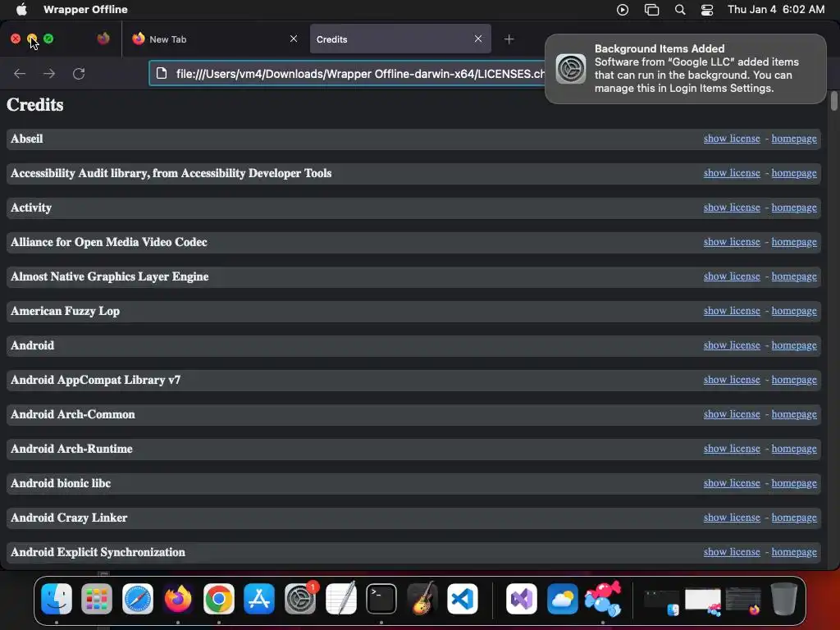Open a new tab with plus button
This screenshot has height=630, width=840.
(509, 39)
